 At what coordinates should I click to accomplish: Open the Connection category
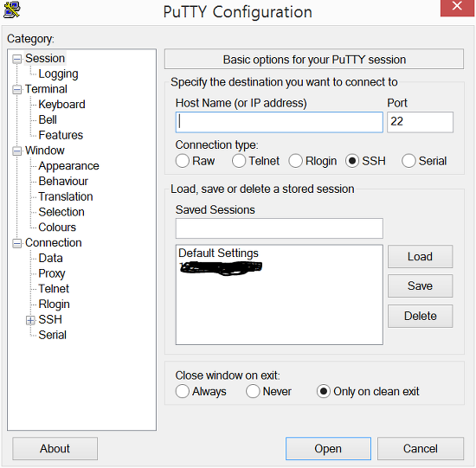(54, 243)
